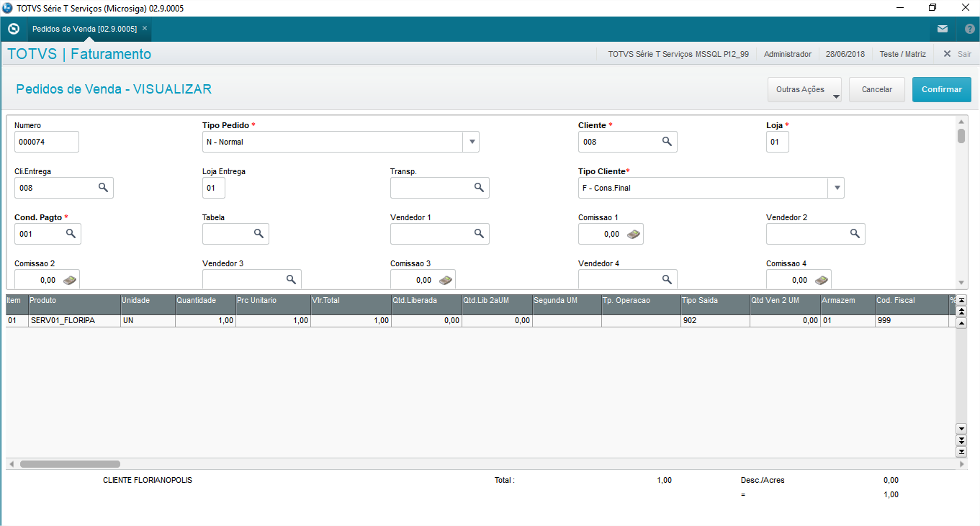Open the messages envelope icon
This screenshot has width=980, height=526.
pos(943,30)
